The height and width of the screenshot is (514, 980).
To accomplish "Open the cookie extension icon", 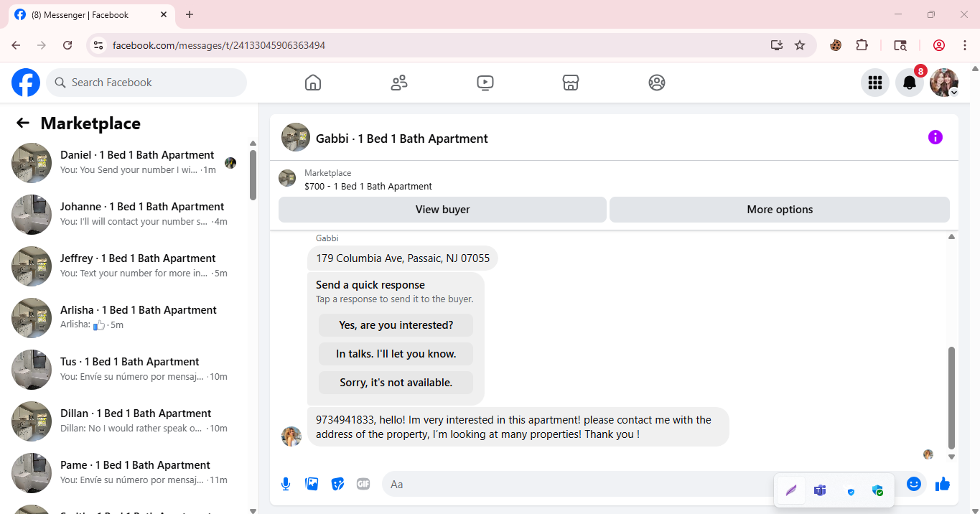I will click(836, 45).
